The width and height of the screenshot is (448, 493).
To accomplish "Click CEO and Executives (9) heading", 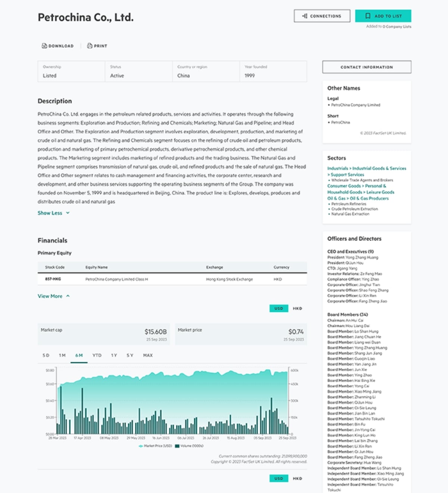I will 351,252.
